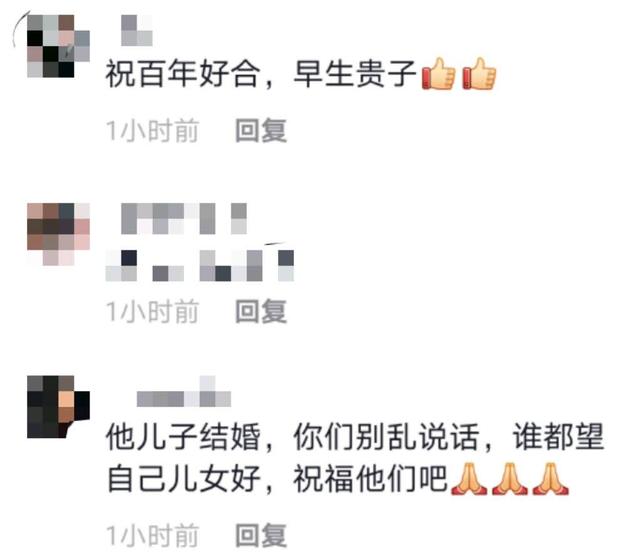The image size is (640, 557).
Task: Tap reply under the 祝百年好合 comment
Action: pos(261,131)
